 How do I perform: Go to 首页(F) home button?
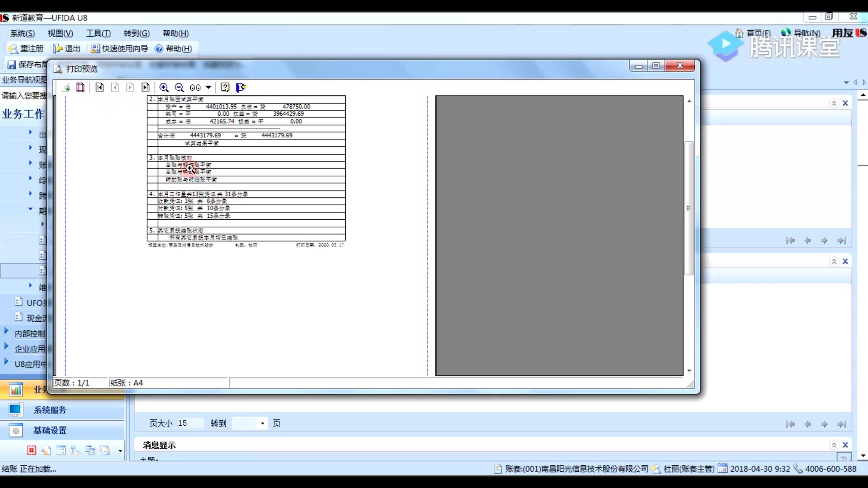[753, 33]
